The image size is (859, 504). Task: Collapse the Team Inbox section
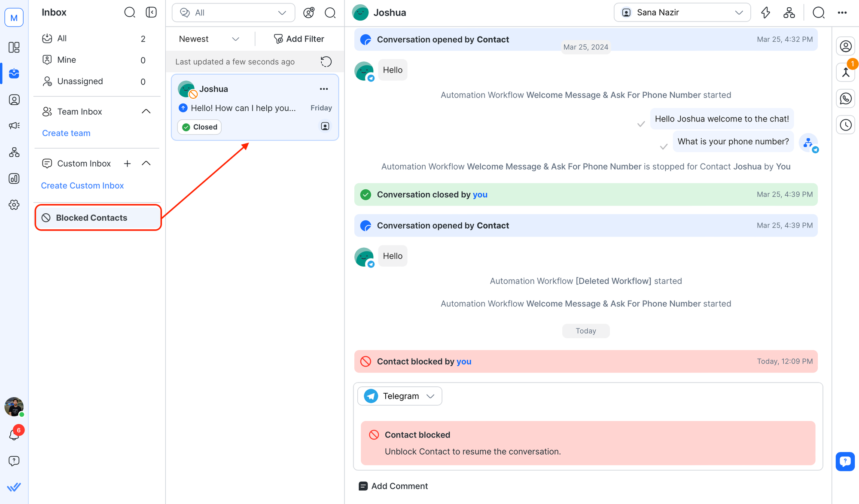(146, 112)
